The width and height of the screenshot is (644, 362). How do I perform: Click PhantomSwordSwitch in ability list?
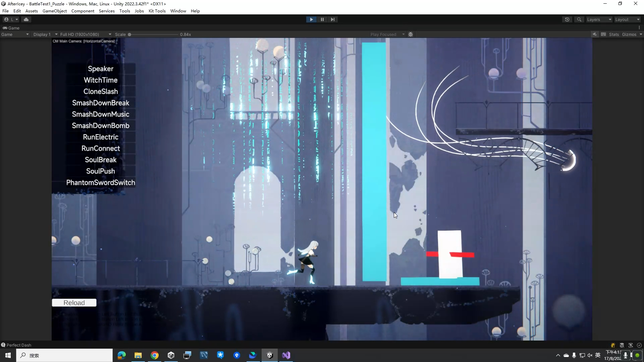pyautogui.click(x=101, y=182)
